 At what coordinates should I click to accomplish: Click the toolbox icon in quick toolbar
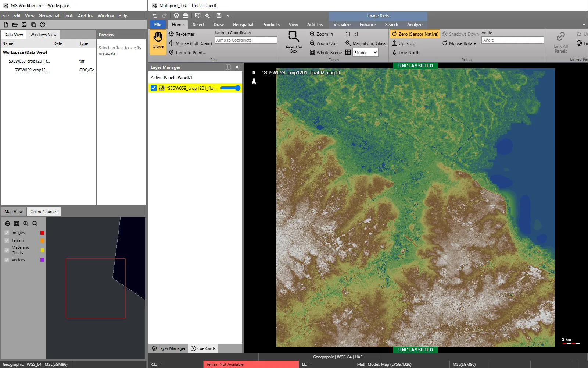tap(186, 15)
